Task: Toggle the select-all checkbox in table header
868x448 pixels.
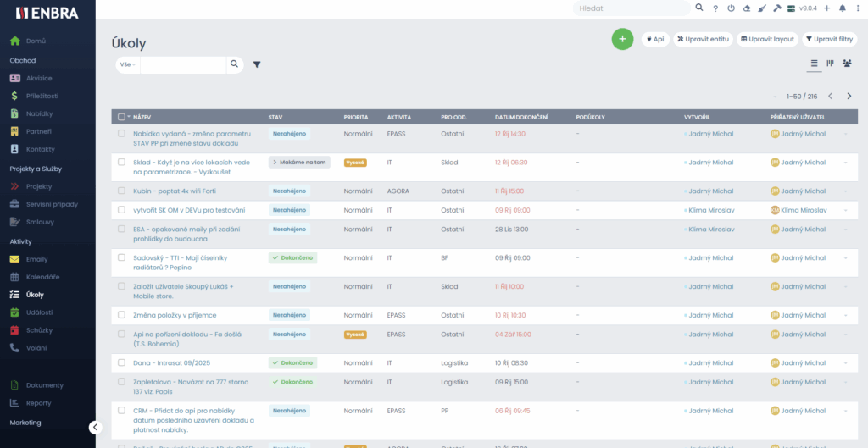Action: (x=122, y=117)
